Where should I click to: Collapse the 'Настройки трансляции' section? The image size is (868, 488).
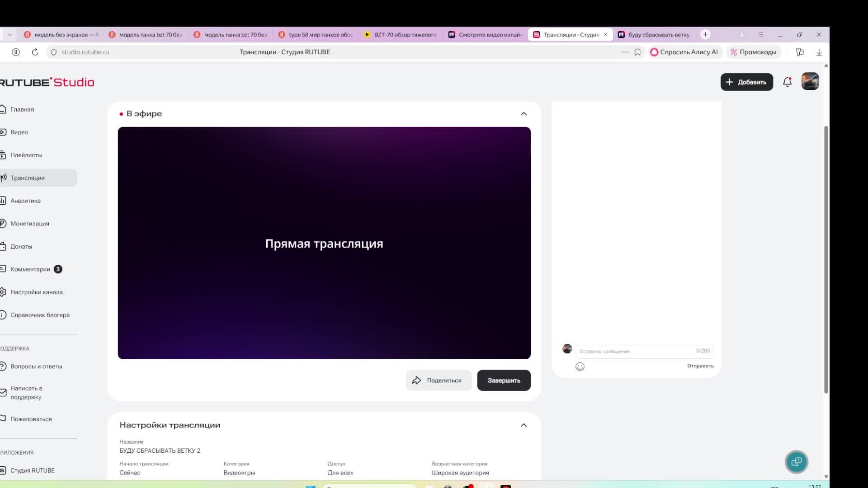(524, 425)
